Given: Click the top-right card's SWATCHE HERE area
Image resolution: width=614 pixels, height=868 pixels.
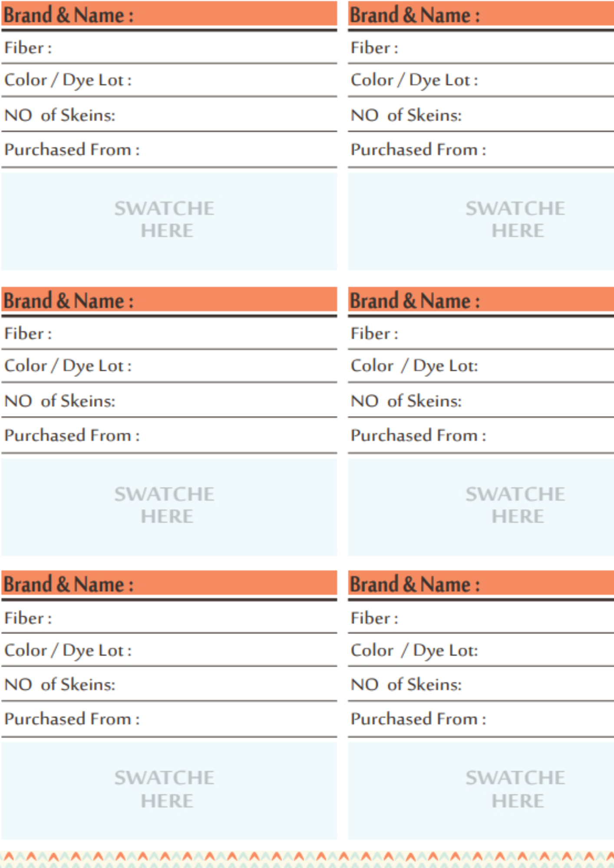Looking at the screenshot, I should [481, 221].
